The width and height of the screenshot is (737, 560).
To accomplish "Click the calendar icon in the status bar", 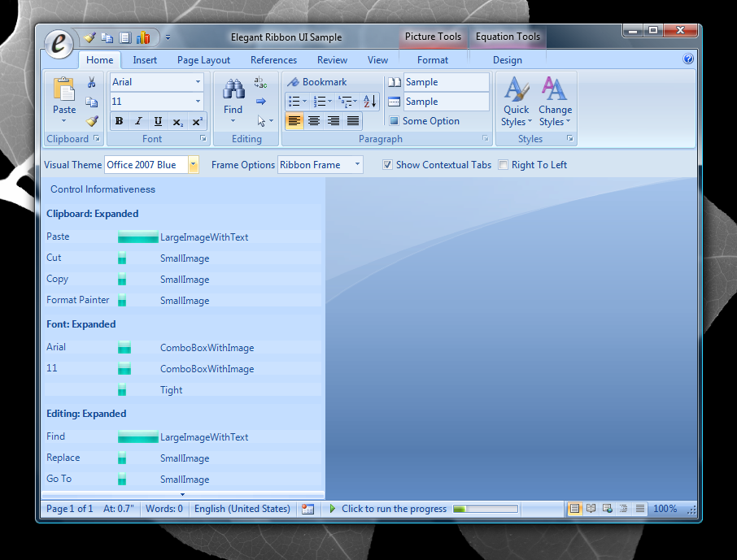I will coord(307,509).
